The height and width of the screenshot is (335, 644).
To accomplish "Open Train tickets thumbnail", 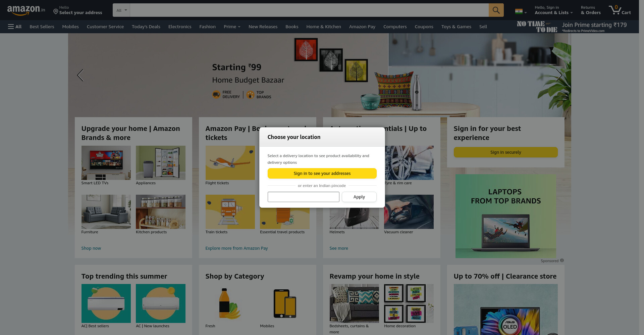I will pyautogui.click(x=230, y=212).
